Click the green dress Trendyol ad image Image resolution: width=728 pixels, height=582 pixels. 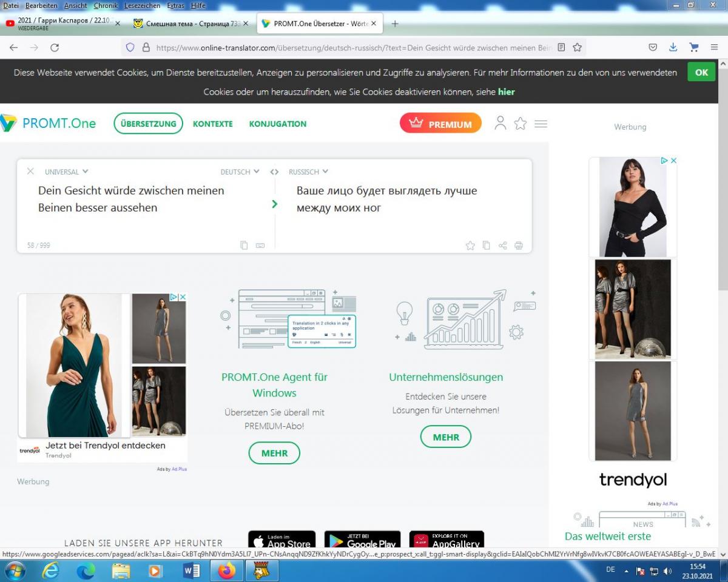[74, 365]
